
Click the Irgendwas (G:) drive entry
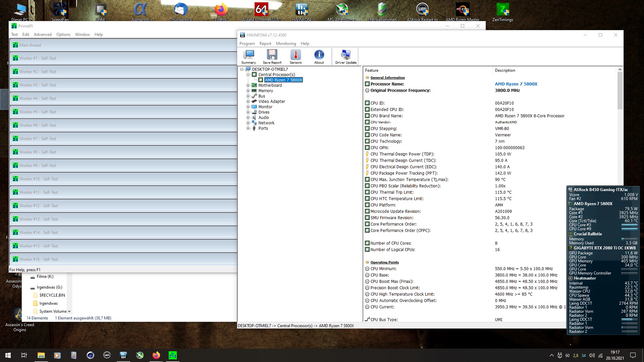pos(49,287)
